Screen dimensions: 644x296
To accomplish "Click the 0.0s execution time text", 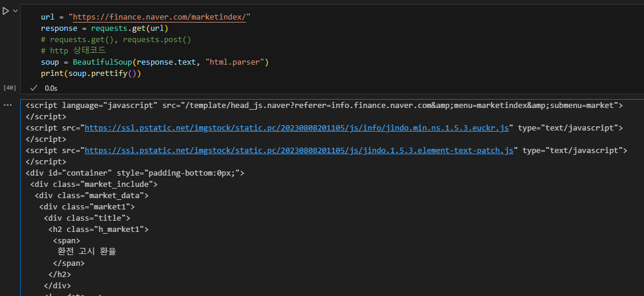I will click(51, 88).
